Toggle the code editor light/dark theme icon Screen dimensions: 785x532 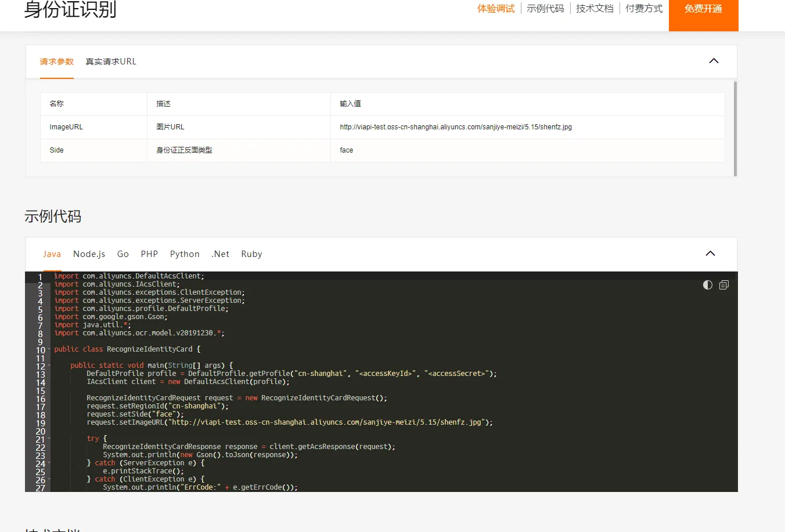(707, 285)
